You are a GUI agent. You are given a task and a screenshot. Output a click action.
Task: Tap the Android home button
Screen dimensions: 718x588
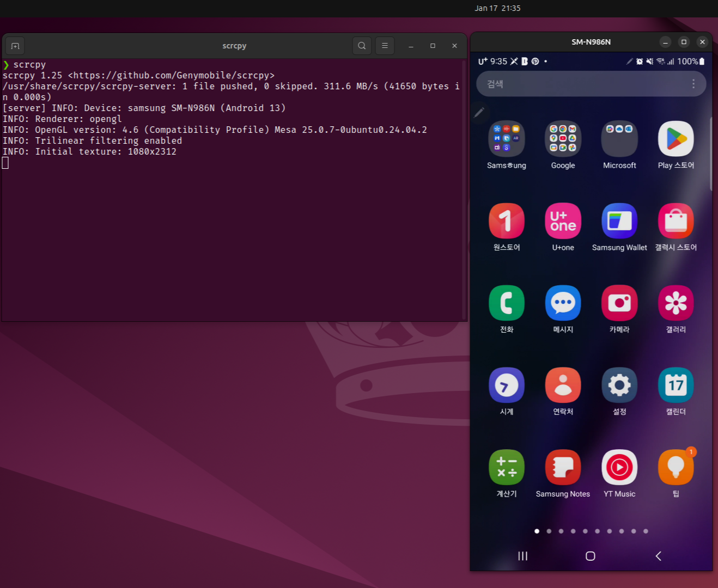tap(591, 556)
